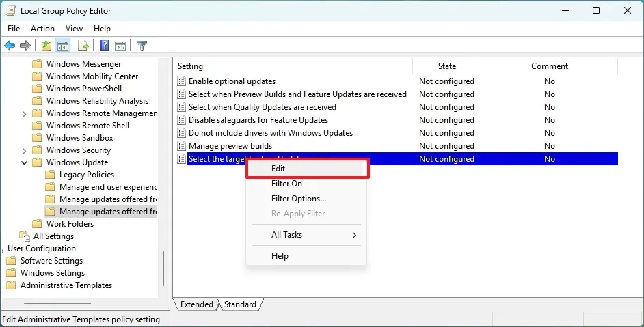
Task: Choose Edit from the context menu
Action: coord(307,169)
